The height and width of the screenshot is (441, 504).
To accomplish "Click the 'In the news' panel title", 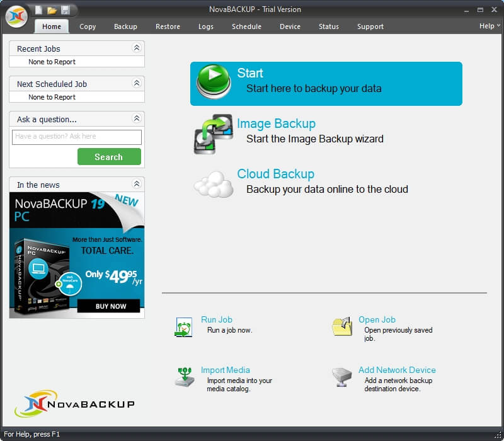I will 38,185.
